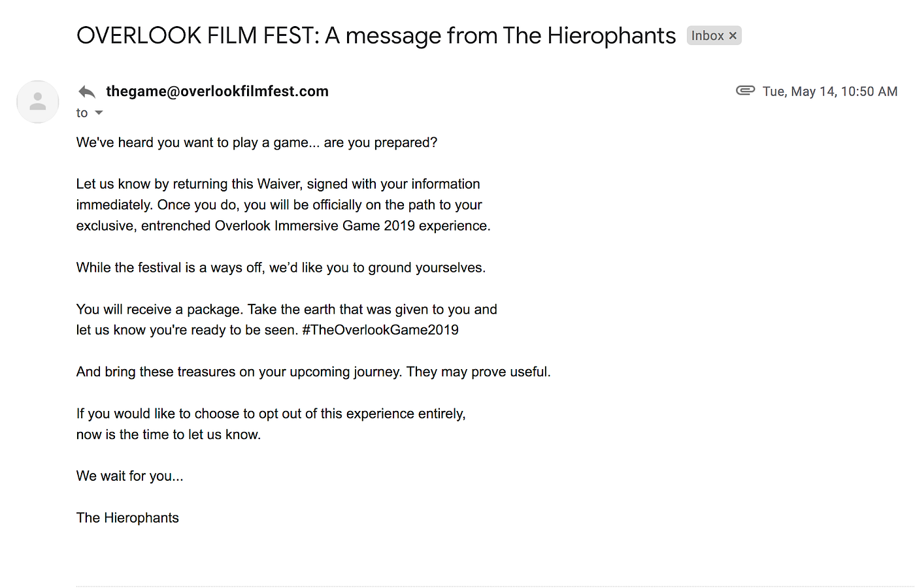Click the "now is the time to let us know" line

[x=168, y=434]
